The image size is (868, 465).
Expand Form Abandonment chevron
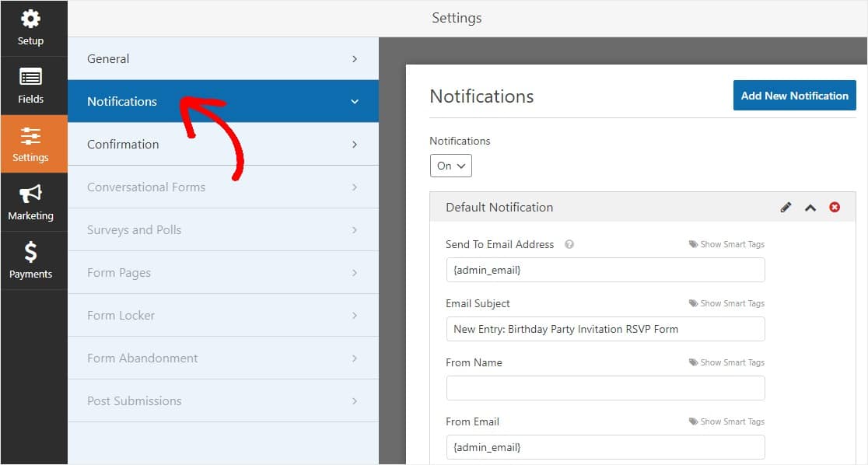click(x=355, y=358)
